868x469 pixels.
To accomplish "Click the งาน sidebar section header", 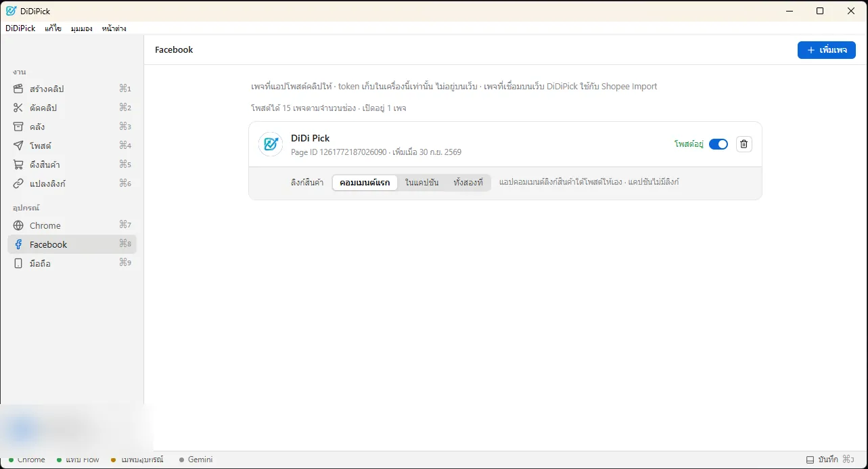I will (19, 72).
